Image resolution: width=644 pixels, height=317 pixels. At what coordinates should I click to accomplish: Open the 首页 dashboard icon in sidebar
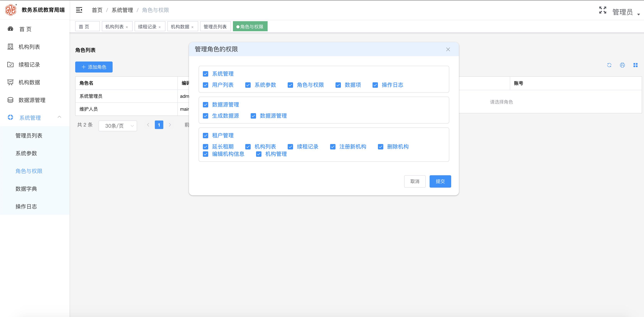[x=10, y=29]
